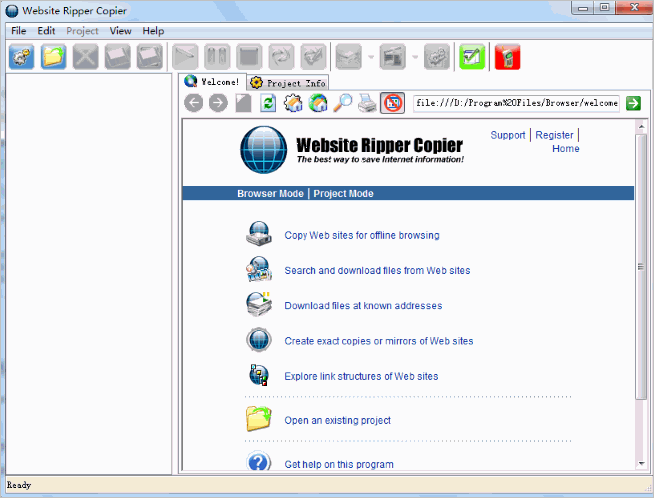Screen dimensions: 654x498
Task: Click the Website Ripper Copier globe logo
Action: coord(264,149)
